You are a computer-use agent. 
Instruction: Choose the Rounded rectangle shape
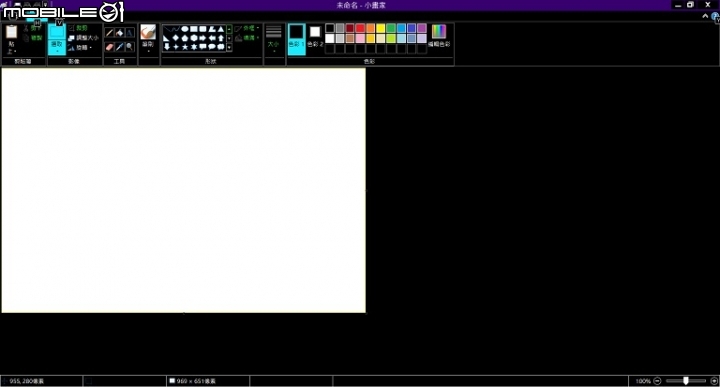pos(202,29)
